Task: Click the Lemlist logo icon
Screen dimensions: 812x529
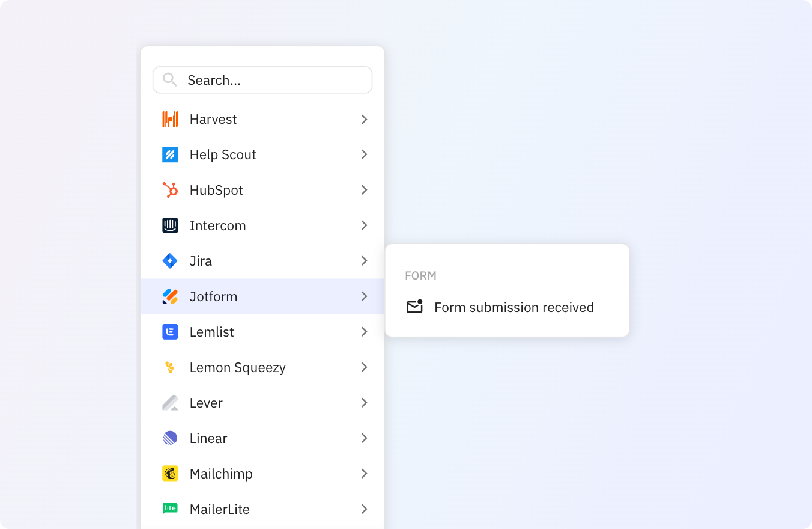Action: tap(170, 332)
